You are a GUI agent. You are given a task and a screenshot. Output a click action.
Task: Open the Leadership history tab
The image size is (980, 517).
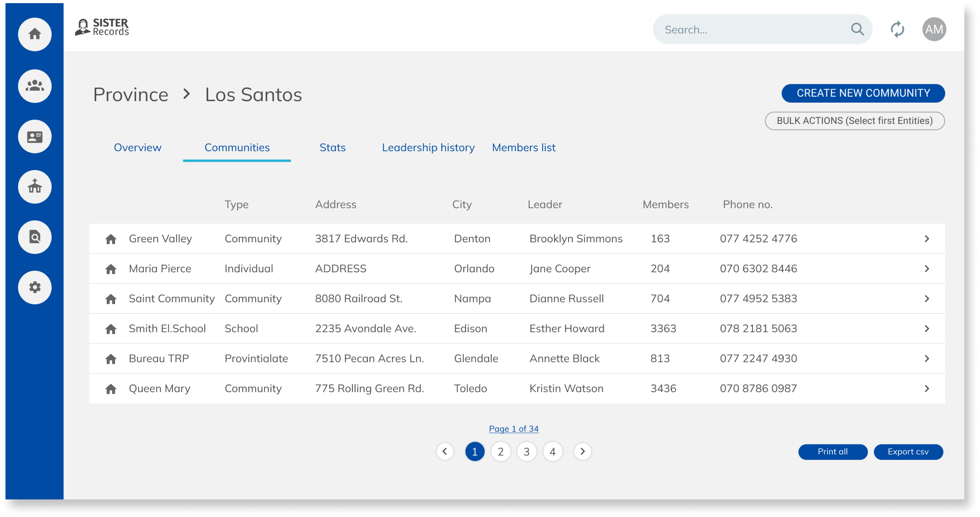click(x=428, y=148)
